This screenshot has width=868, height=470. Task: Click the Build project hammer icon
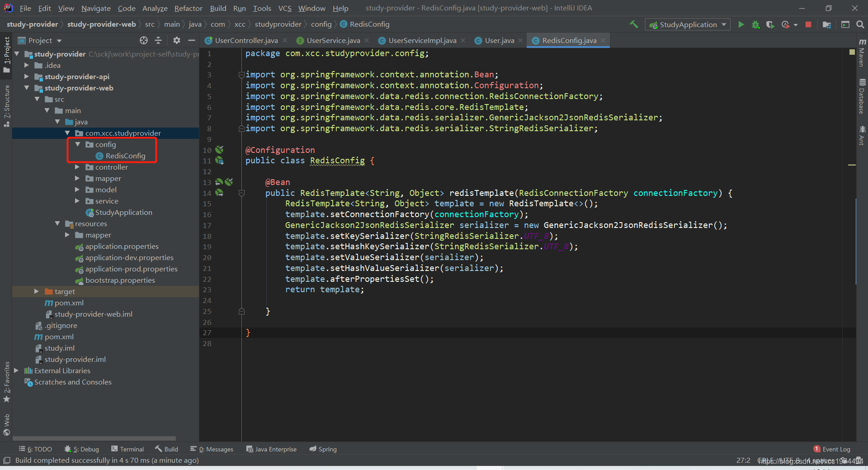634,24
